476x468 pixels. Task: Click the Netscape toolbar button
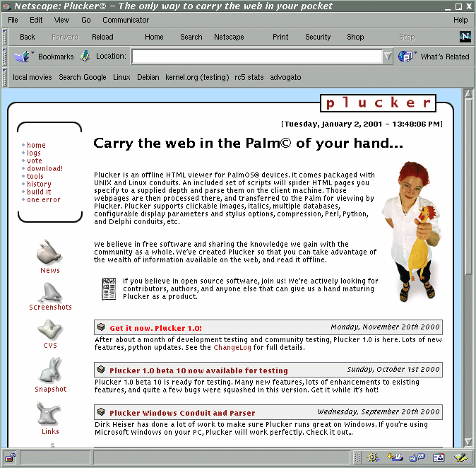click(229, 37)
